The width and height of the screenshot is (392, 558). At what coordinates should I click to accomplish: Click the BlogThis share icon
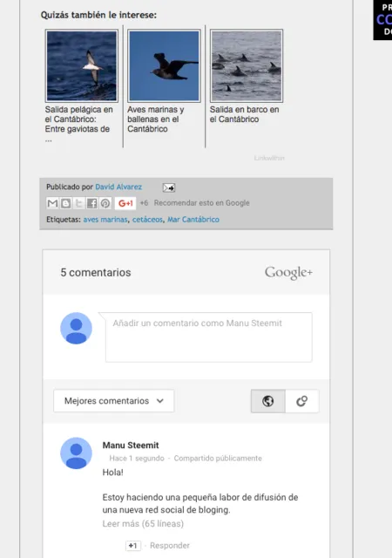(65, 203)
